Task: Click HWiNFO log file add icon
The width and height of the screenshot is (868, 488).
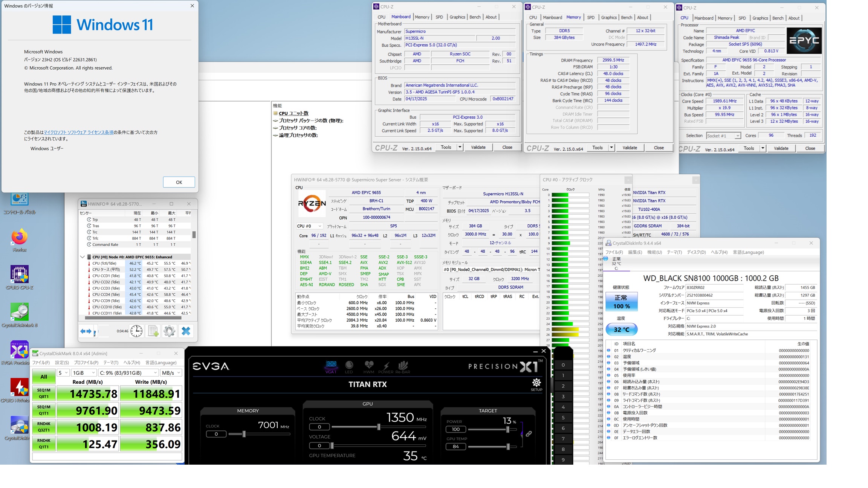Action: tap(153, 331)
